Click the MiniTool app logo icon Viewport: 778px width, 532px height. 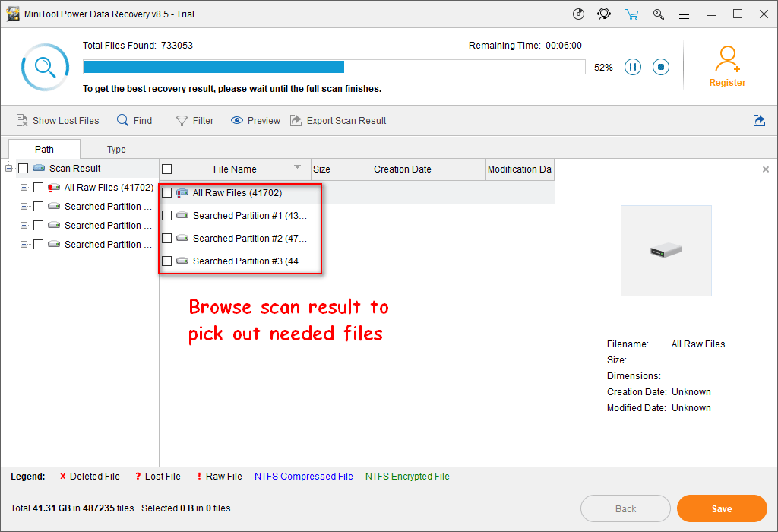pos(13,14)
